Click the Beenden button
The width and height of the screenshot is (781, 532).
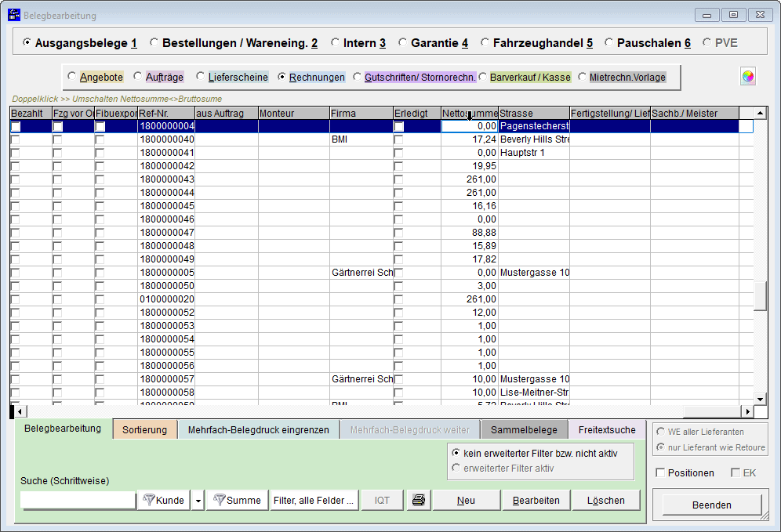click(712, 505)
